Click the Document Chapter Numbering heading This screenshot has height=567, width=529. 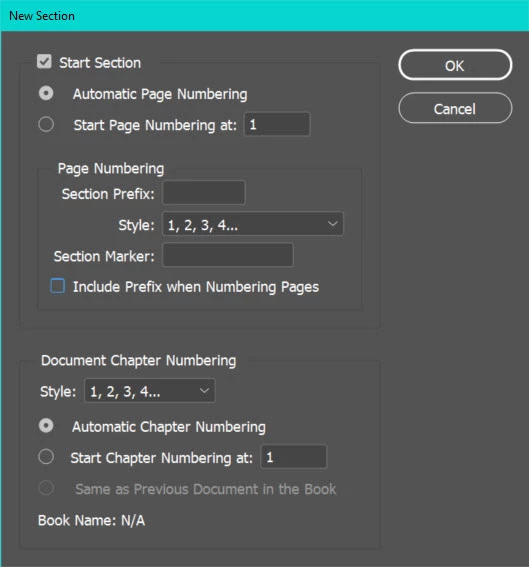138,361
